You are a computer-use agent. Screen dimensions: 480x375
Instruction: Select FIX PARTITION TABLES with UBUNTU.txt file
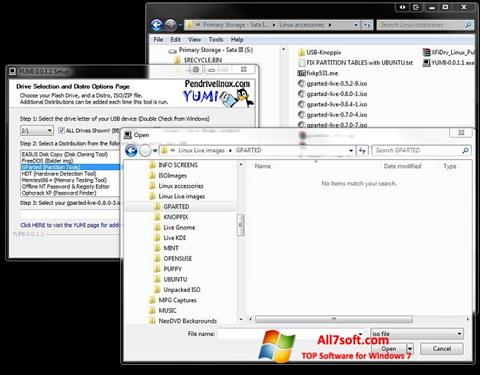(355, 63)
